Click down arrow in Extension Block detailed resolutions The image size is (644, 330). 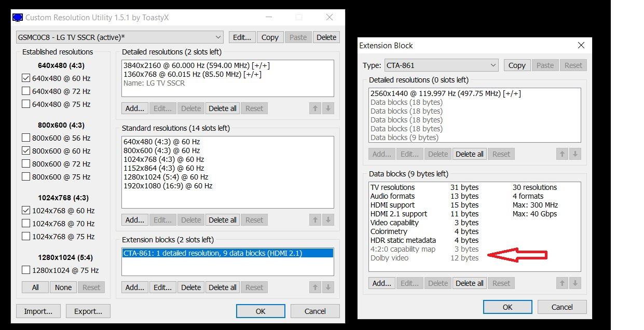click(574, 154)
